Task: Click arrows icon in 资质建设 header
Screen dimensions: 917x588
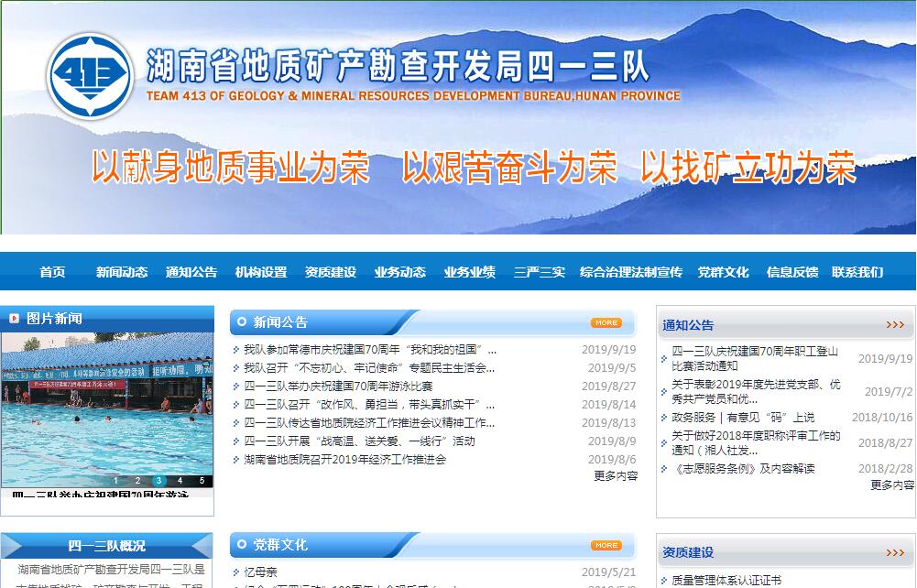Action: 895,552
